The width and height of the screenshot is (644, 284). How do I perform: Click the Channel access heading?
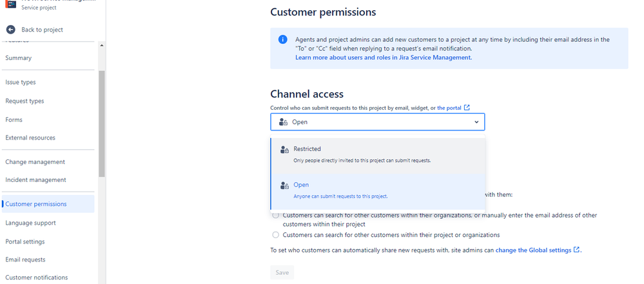point(307,94)
